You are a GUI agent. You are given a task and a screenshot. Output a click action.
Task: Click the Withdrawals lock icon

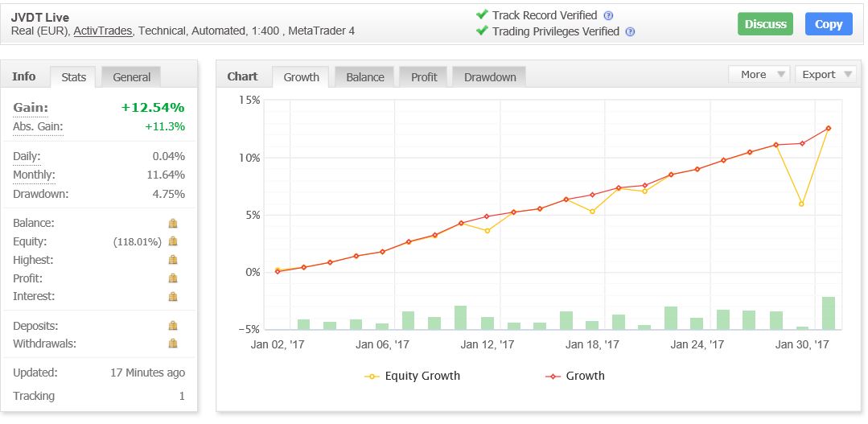pyautogui.click(x=172, y=344)
